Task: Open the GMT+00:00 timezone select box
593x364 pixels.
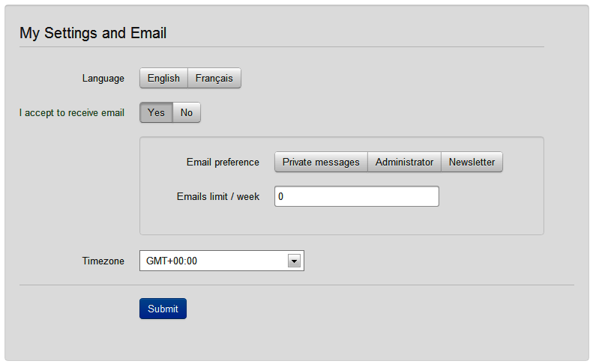Action: coord(222,261)
